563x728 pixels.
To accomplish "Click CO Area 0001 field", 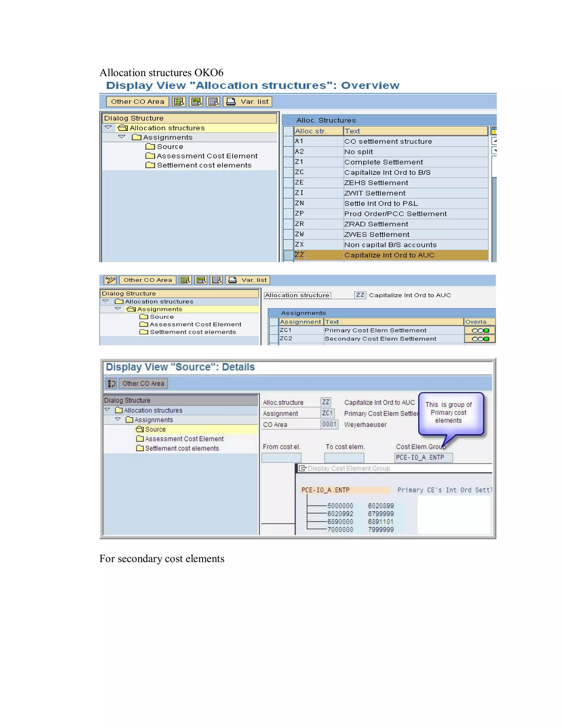I will [x=329, y=424].
